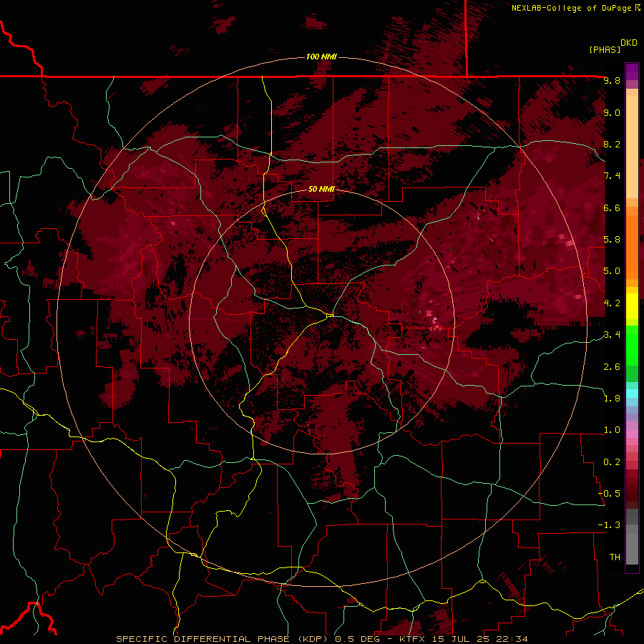The image size is (644, 644).
Task: Click the DKD units label above colorbar
Action: coord(629,43)
